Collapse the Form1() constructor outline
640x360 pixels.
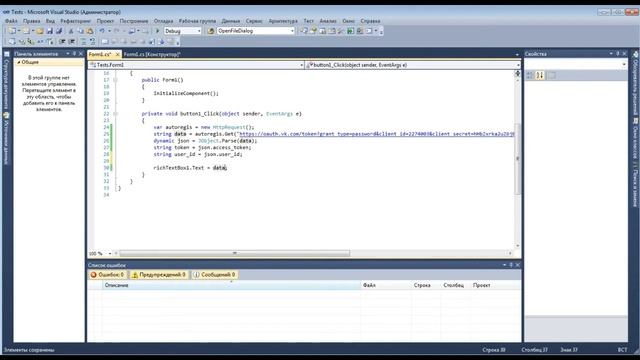(x=116, y=80)
